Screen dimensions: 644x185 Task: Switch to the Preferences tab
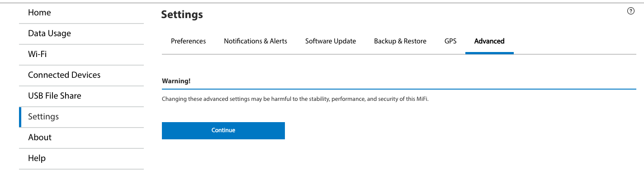(x=188, y=41)
